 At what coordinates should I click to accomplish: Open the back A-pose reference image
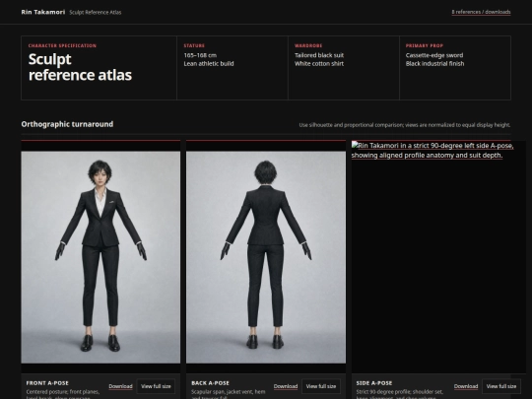tap(266, 257)
